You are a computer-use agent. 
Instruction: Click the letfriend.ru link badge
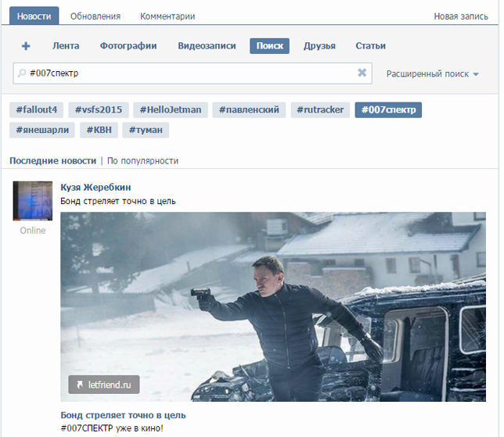pos(104,385)
